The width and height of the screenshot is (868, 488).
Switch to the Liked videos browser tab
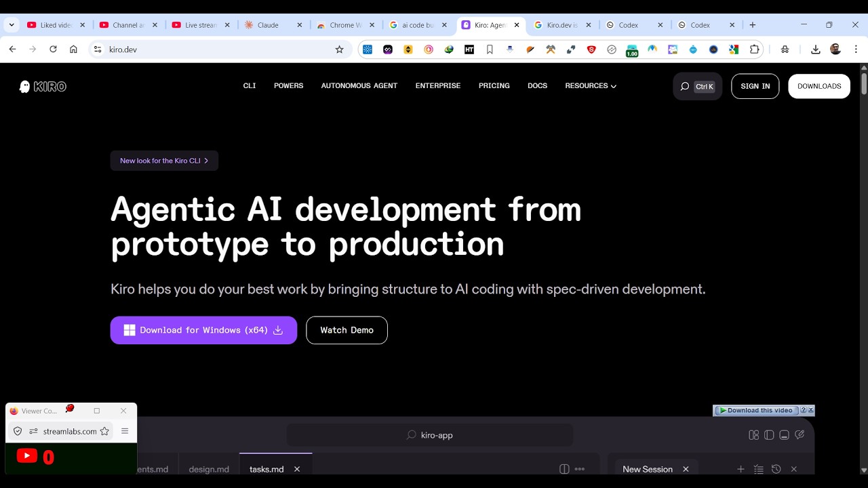[56, 25]
